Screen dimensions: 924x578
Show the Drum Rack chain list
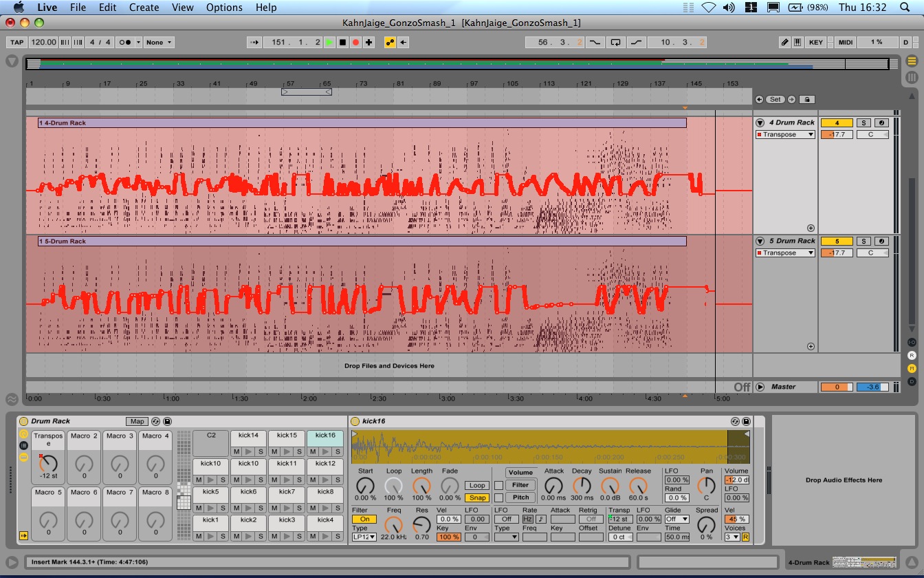coord(23,445)
